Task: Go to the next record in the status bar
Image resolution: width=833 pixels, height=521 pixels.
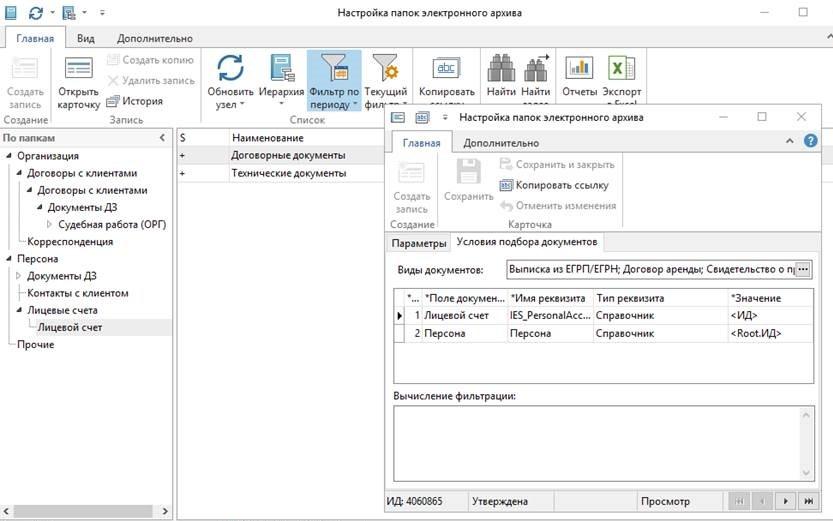Action: point(786,501)
